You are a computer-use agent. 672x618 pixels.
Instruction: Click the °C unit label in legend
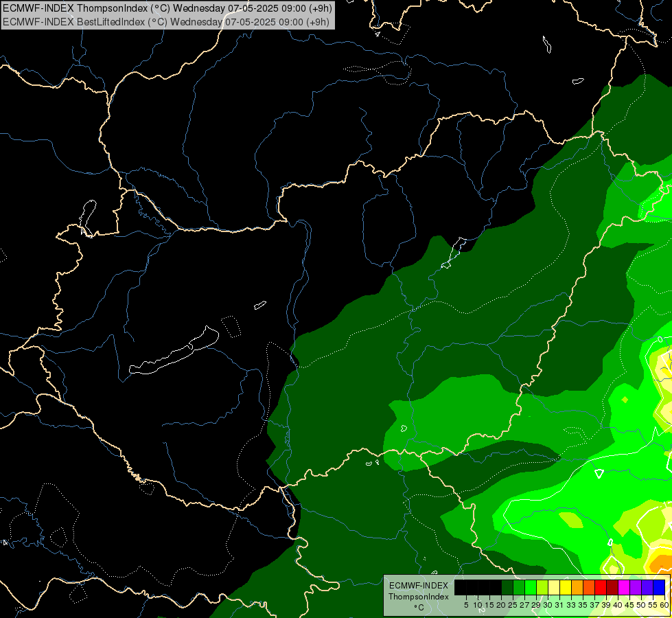point(419,608)
